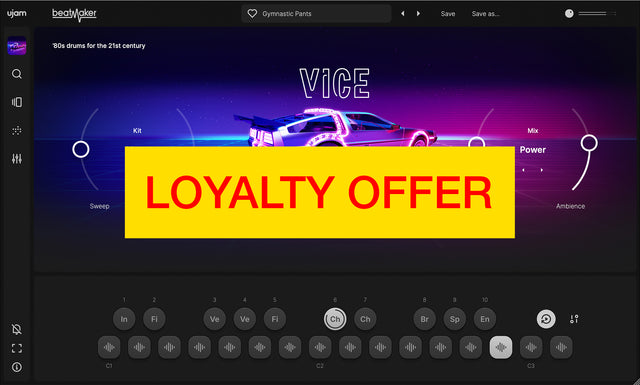640x385 pixels.
Task: Click the master volume knob
Action: click(569, 13)
